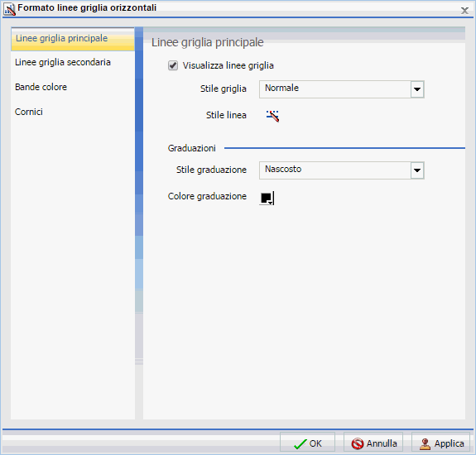This screenshot has width=476, height=455.
Task: Expand the Stile graduazione dropdown arrow
Action: click(417, 170)
